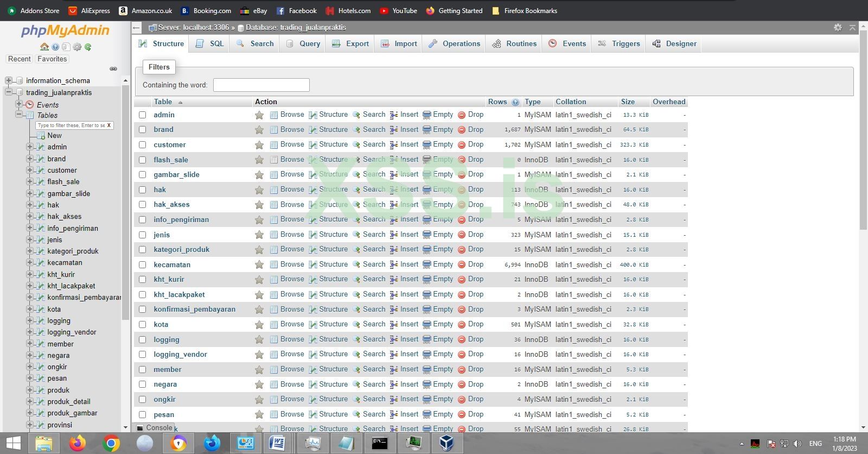Click the main page vertical scrollbar
Viewport: 868px width, 454px height.
863,130
